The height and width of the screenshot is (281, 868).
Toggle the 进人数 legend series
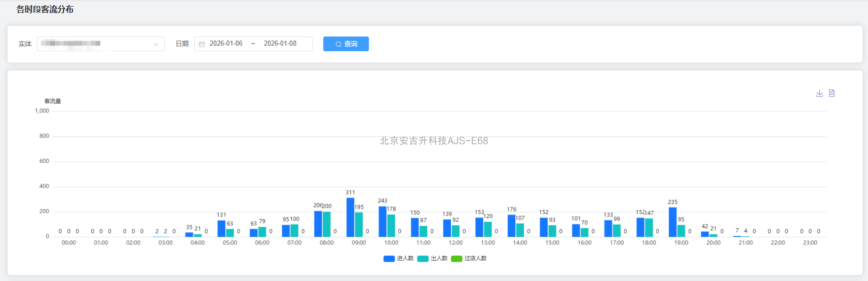pos(405,259)
